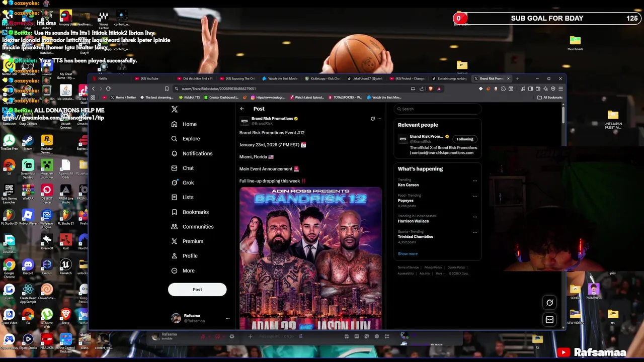Switch to the Netflix browser tab

111,78
